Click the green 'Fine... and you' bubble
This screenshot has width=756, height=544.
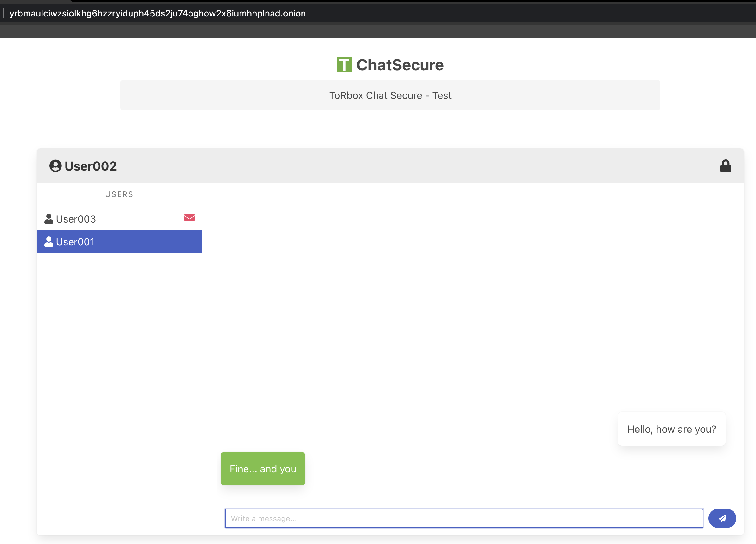click(x=263, y=469)
